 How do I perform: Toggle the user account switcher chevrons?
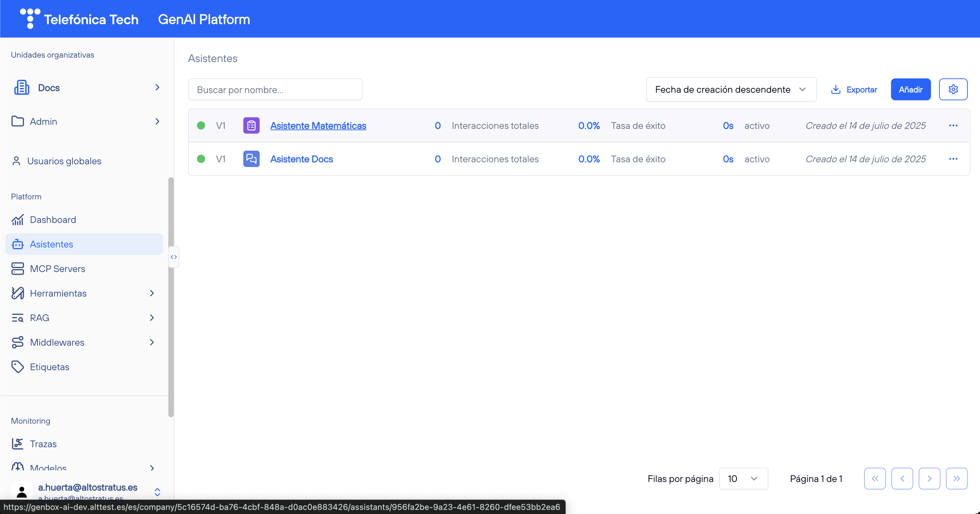157,492
